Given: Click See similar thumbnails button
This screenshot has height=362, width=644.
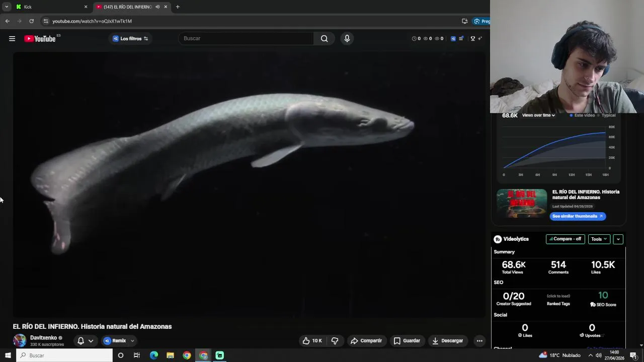Looking at the screenshot, I should pyautogui.click(x=578, y=216).
